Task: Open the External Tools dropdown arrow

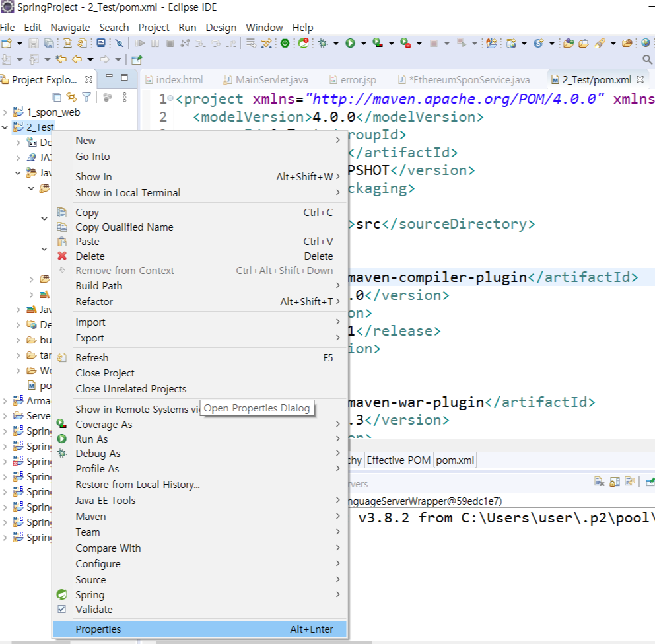Action: coord(419,43)
